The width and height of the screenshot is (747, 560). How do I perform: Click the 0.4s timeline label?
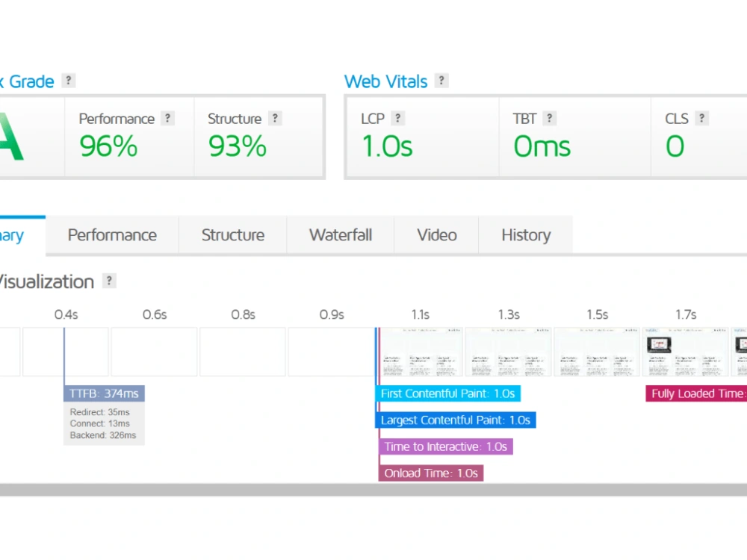(x=66, y=315)
